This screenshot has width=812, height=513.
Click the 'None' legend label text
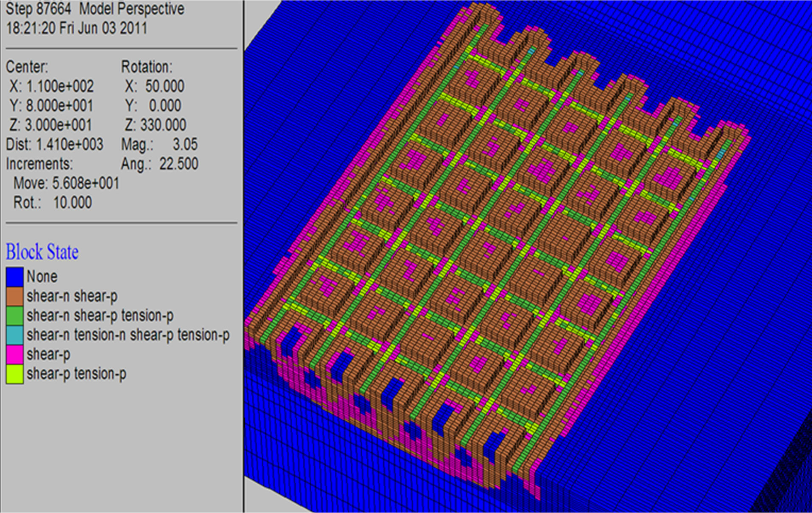tap(42, 277)
